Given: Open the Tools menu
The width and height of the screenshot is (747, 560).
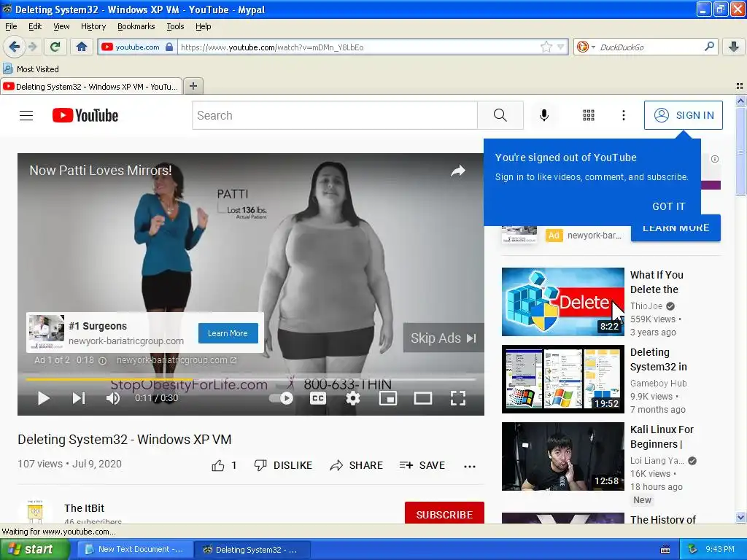Looking at the screenshot, I should point(175,27).
